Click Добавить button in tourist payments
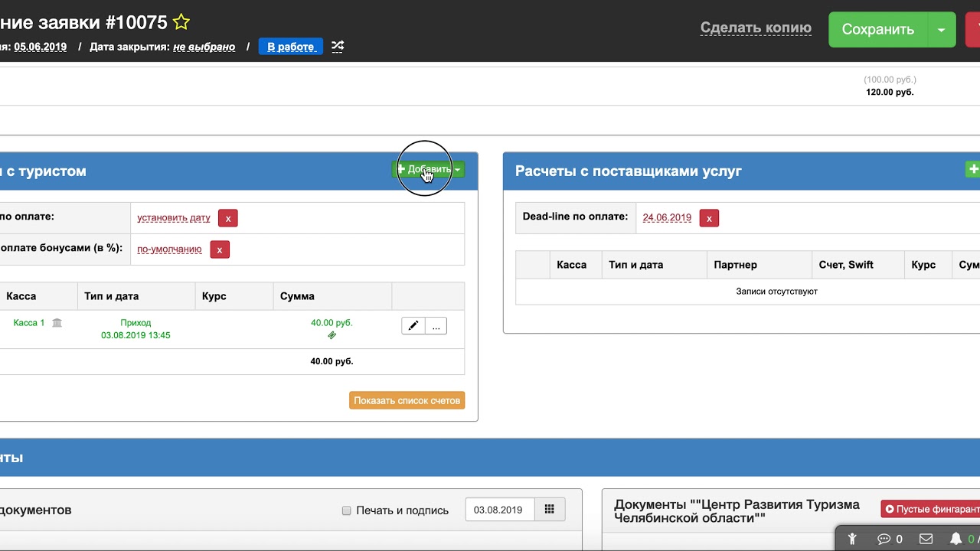980x551 pixels. click(x=428, y=169)
